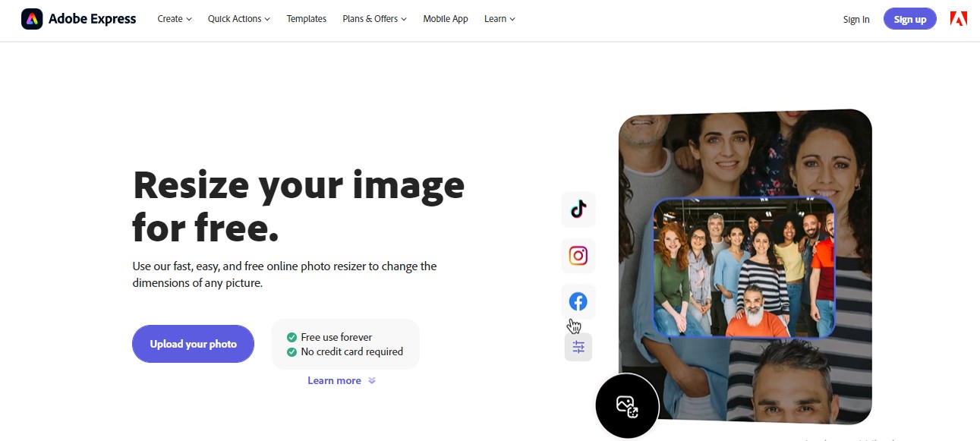Open the custom resize adjustments sliders icon
This screenshot has height=441, width=980.
tap(578, 346)
